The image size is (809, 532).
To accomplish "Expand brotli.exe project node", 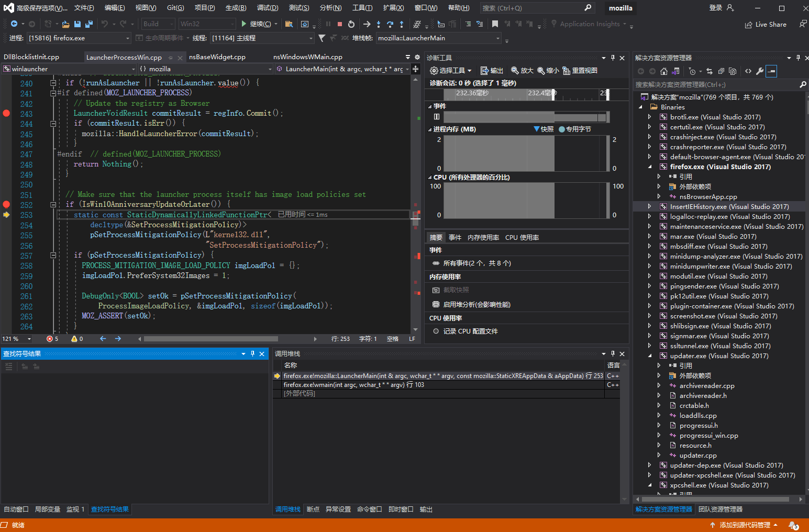I will pos(650,117).
